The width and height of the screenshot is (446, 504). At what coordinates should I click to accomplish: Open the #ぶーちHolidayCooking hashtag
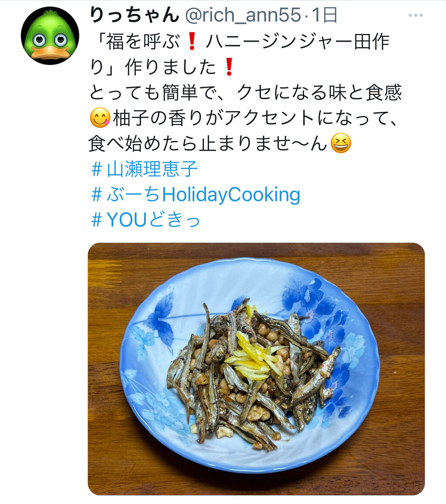(196, 195)
